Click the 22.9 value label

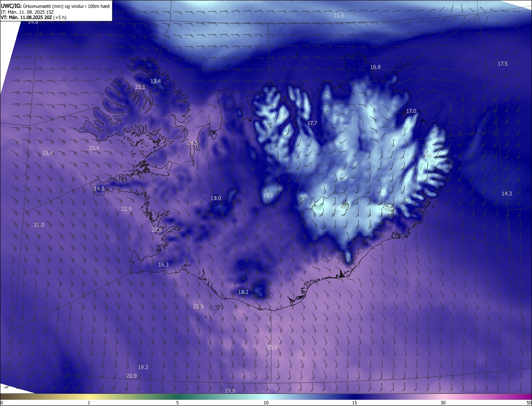click(126, 209)
